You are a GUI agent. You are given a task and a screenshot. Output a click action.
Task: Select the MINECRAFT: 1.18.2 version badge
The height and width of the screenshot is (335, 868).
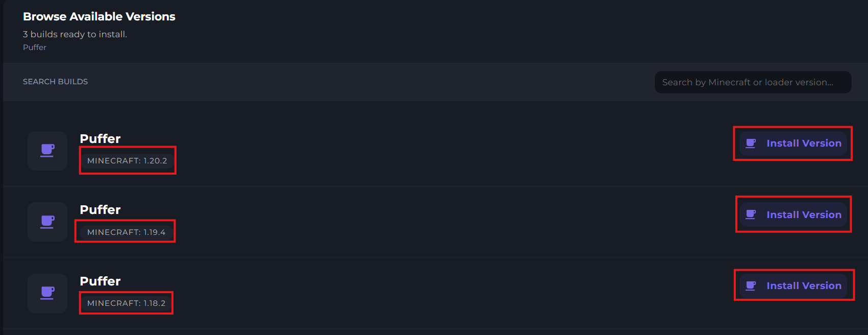(126, 303)
